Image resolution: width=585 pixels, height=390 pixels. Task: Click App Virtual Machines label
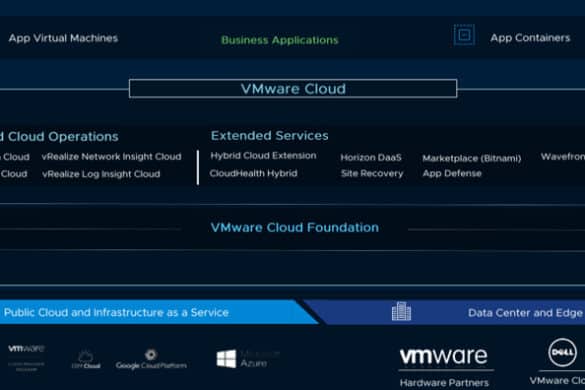[63, 38]
